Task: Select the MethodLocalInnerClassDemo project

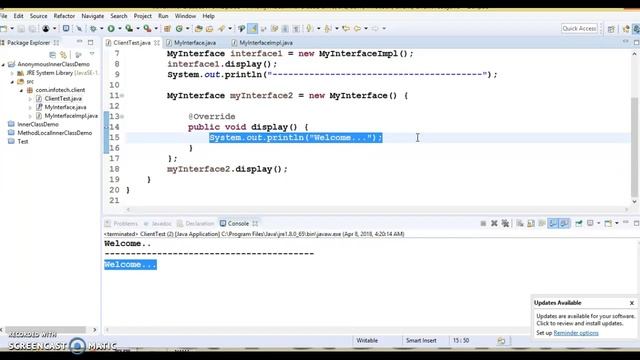Action: (x=54, y=133)
